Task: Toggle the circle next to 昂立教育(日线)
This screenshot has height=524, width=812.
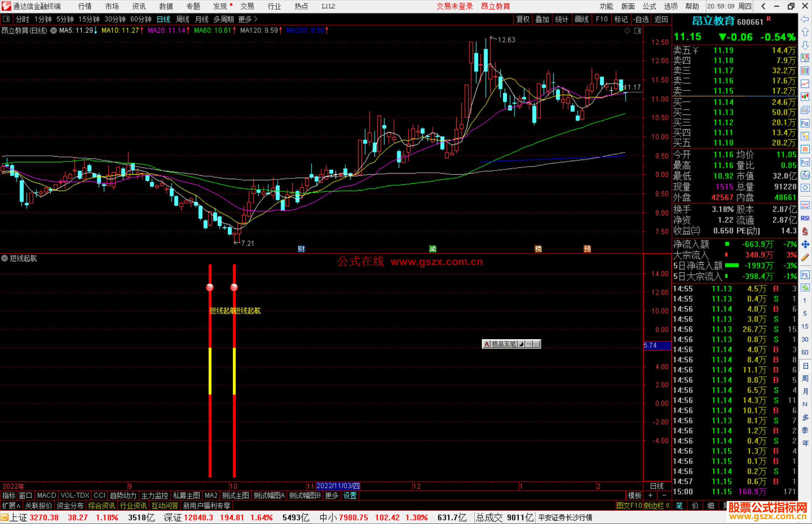Action: pyautogui.click(x=54, y=30)
